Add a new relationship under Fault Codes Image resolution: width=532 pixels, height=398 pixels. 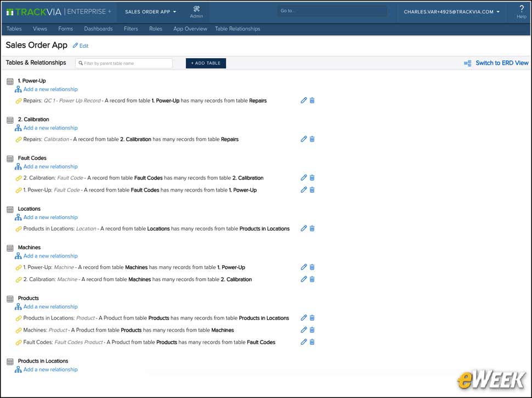pyautogui.click(x=47, y=167)
